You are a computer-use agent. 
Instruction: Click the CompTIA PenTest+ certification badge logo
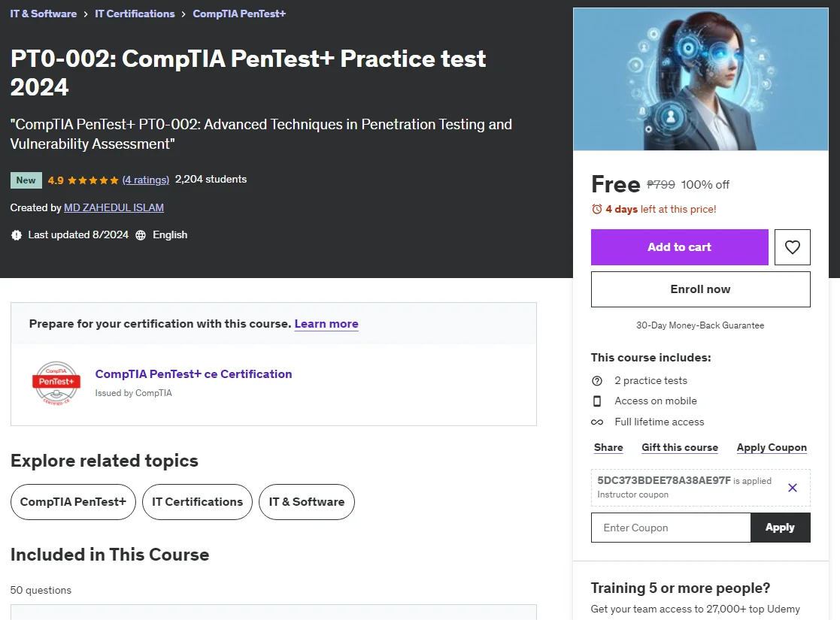[x=56, y=383]
